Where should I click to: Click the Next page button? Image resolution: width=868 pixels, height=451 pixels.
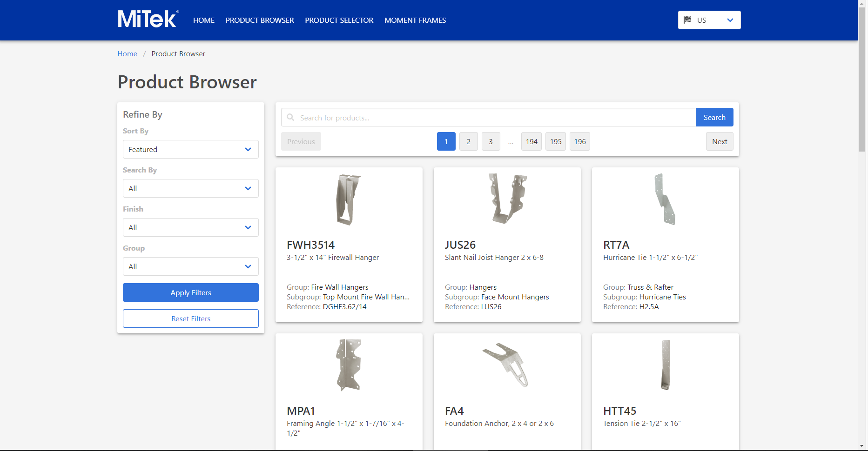pos(719,142)
